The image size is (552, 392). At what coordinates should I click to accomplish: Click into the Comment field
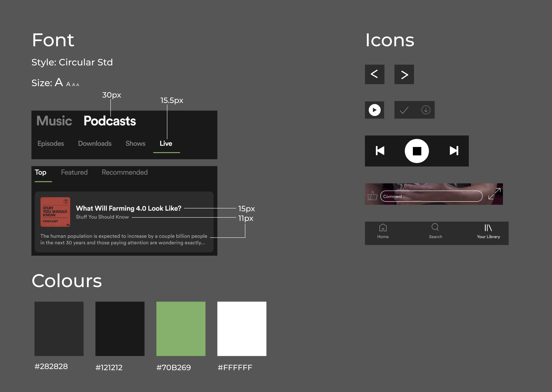click(431, 196)
